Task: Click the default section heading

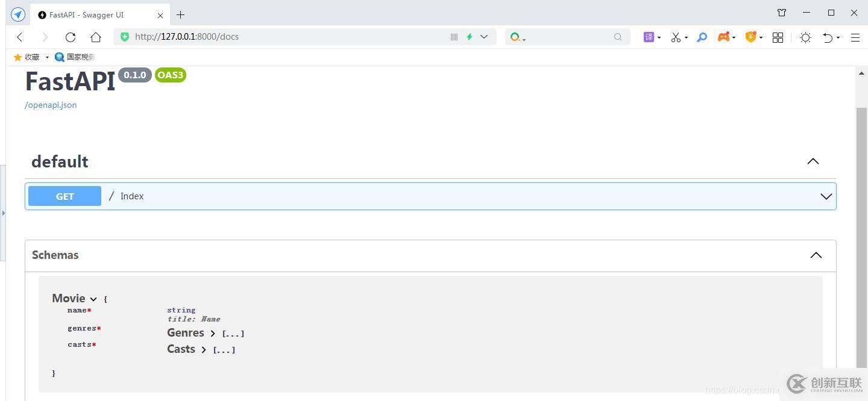Action: 60,161
